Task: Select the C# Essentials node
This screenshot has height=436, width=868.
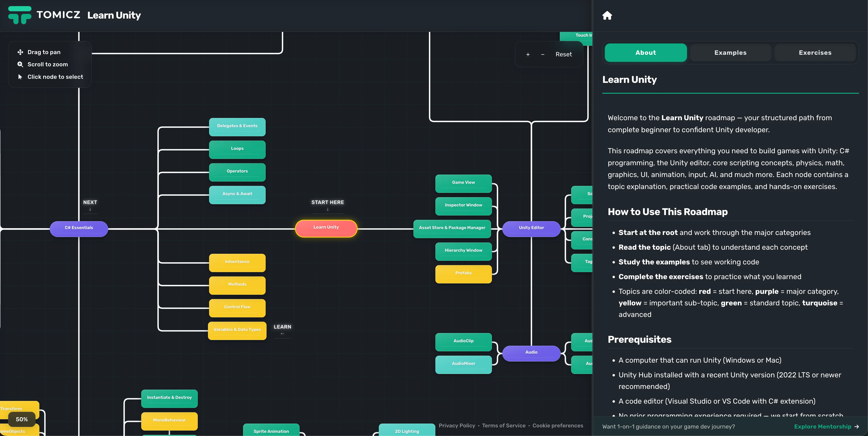Action: click(x=79, y=229)
